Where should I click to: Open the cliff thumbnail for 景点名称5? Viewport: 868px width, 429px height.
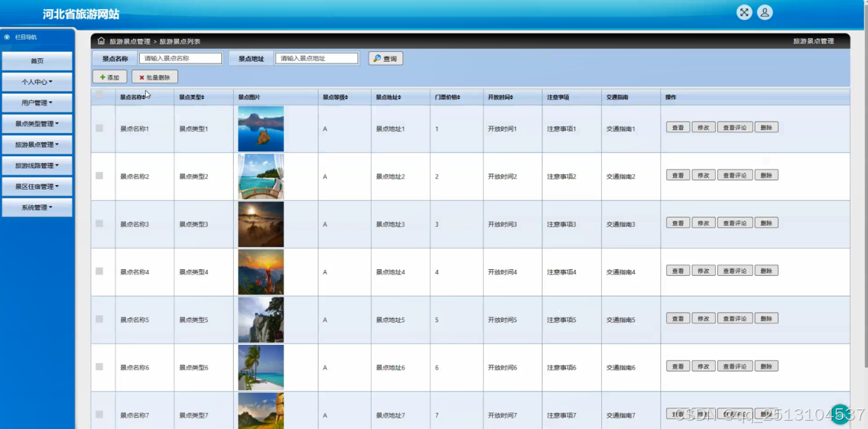point(261,320)
